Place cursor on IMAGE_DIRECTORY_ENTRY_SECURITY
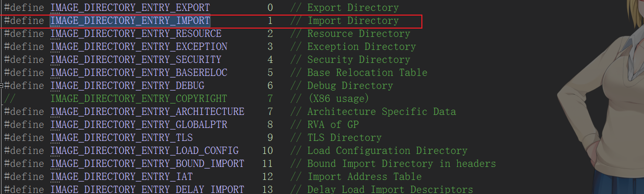Viewport: 644px width, 194px height. [x=136, y=60]
